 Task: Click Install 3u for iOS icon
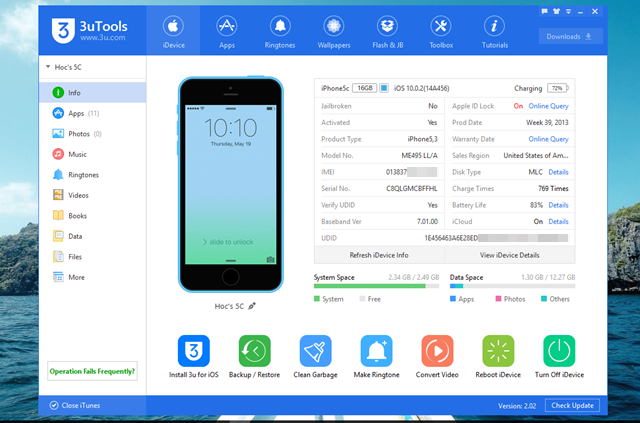coord(193,351)
